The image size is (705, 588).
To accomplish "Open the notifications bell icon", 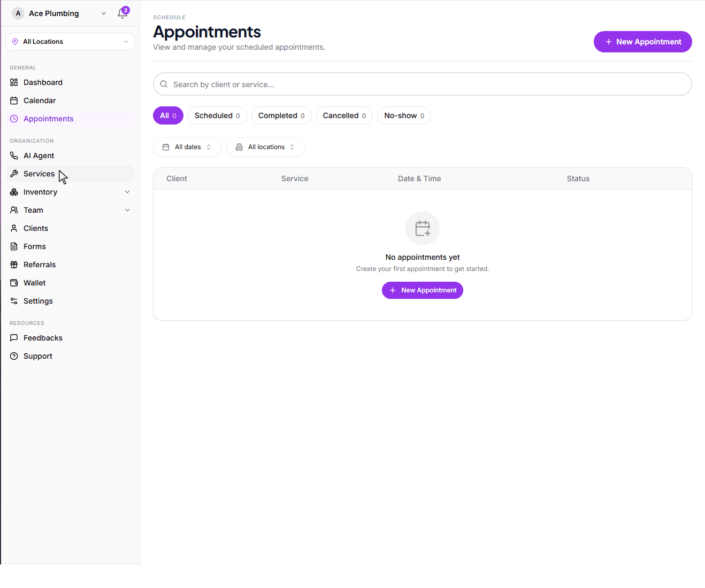I will [122, 14].
